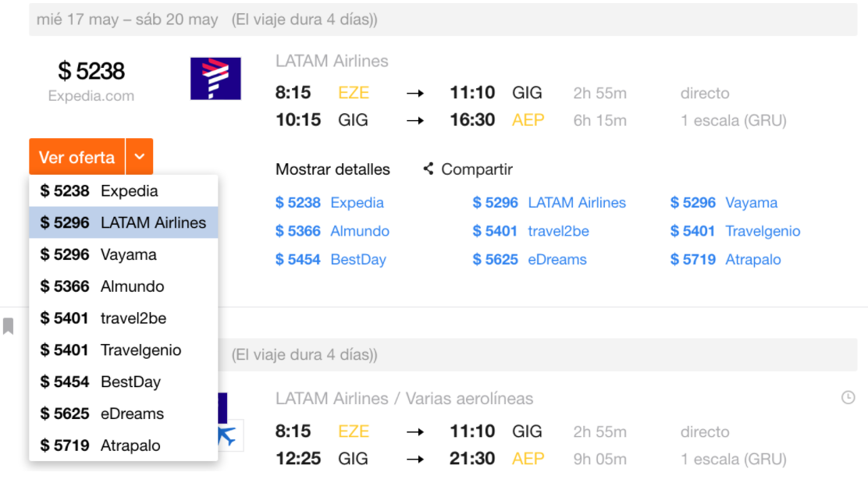
Task: Pick Vayama $5296 from dropdown list
Action: 123,254
